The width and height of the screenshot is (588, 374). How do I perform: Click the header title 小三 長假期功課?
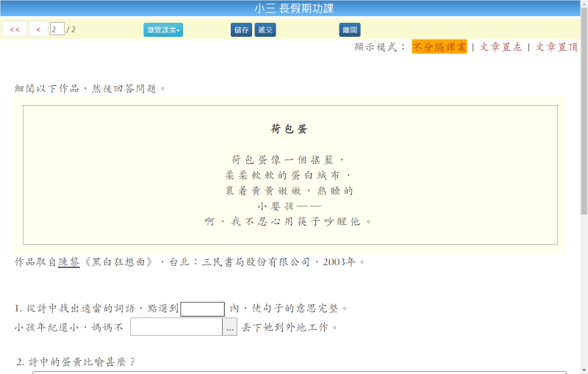tap(294, 9)
